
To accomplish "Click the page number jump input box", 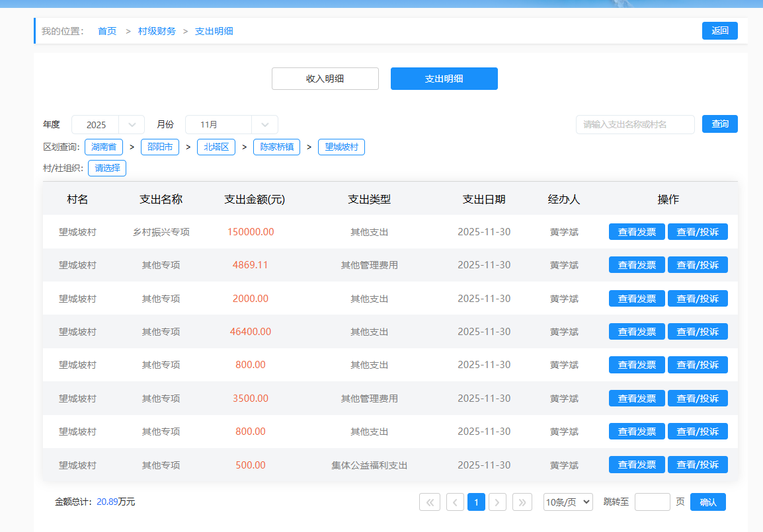I will [x=652, y=502].
